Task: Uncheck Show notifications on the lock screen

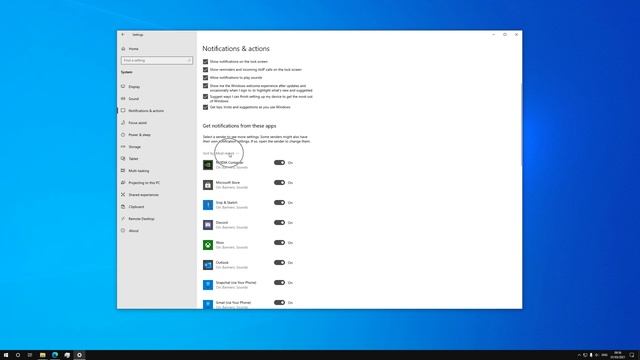Action: click(205, 62)
